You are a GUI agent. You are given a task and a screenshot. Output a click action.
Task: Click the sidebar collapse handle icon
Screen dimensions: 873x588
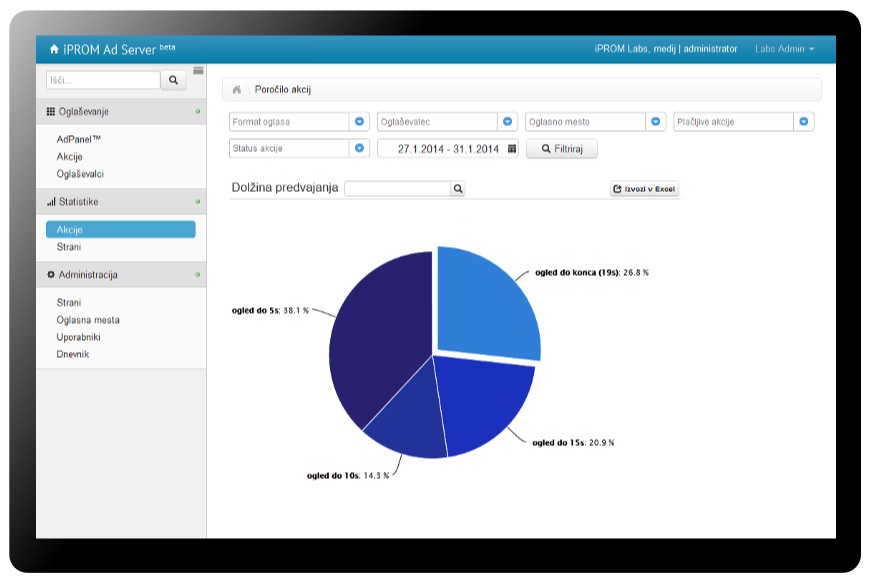[x=198, y=70]
